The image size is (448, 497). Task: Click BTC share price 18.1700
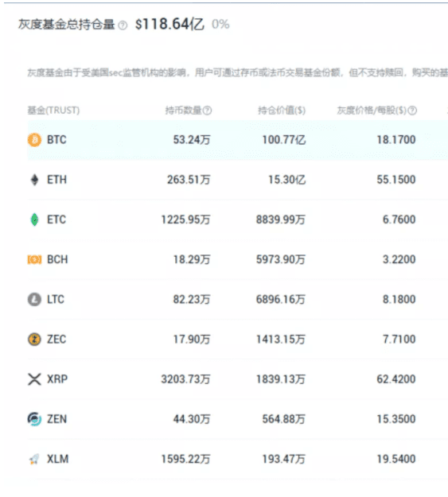(x=396, y=140)
